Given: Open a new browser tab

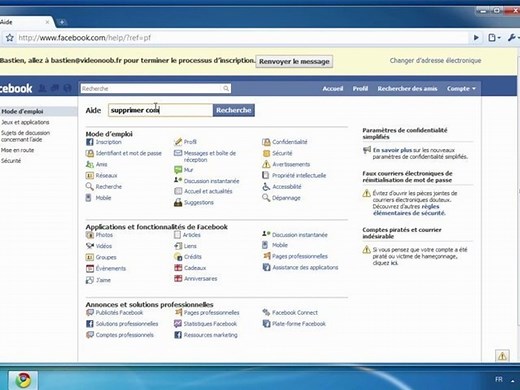Looking at the screenshot, I should [62, 22].
